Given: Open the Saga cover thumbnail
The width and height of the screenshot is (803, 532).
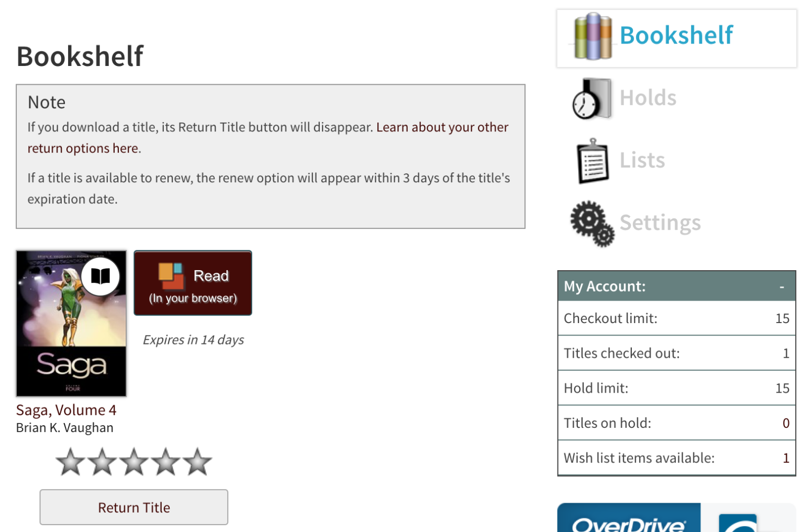Looking at the screenshot, I should pyautogui.click(x=71, y=323).
